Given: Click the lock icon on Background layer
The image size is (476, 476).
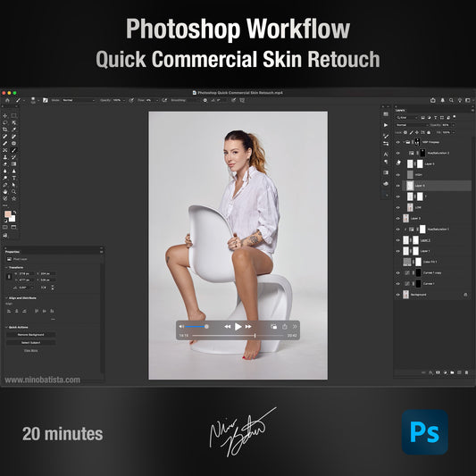Looking at the screenshot, I should point(465,295).
